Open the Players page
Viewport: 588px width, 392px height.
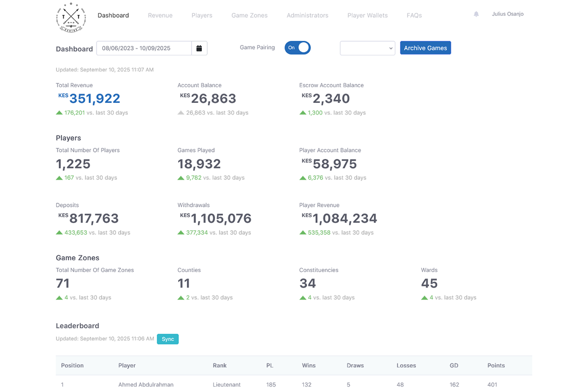point(202,15)
